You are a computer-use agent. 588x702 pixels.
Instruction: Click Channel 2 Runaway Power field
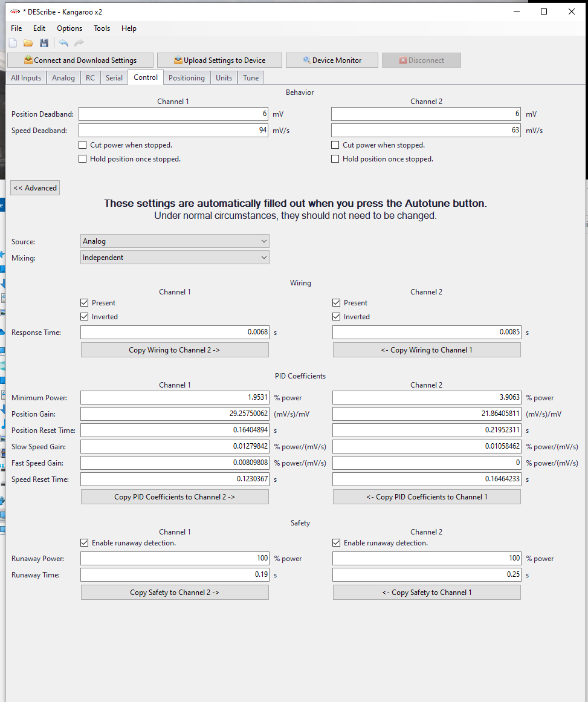427,558
